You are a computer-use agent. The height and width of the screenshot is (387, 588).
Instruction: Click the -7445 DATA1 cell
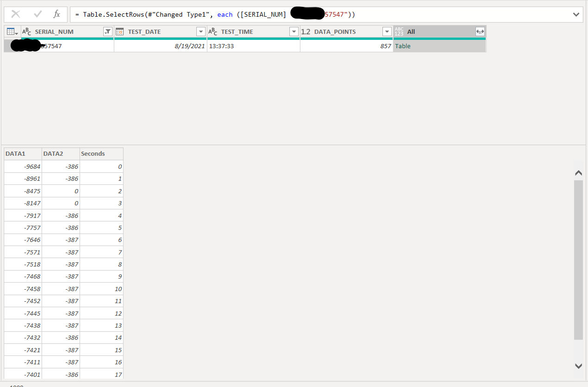(x=23, y=313)
